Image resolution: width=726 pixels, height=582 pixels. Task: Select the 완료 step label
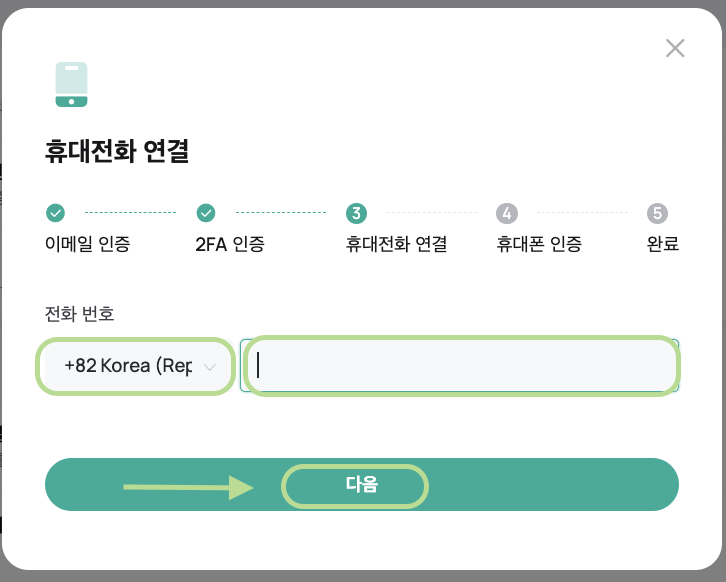[x=663, y=244]
